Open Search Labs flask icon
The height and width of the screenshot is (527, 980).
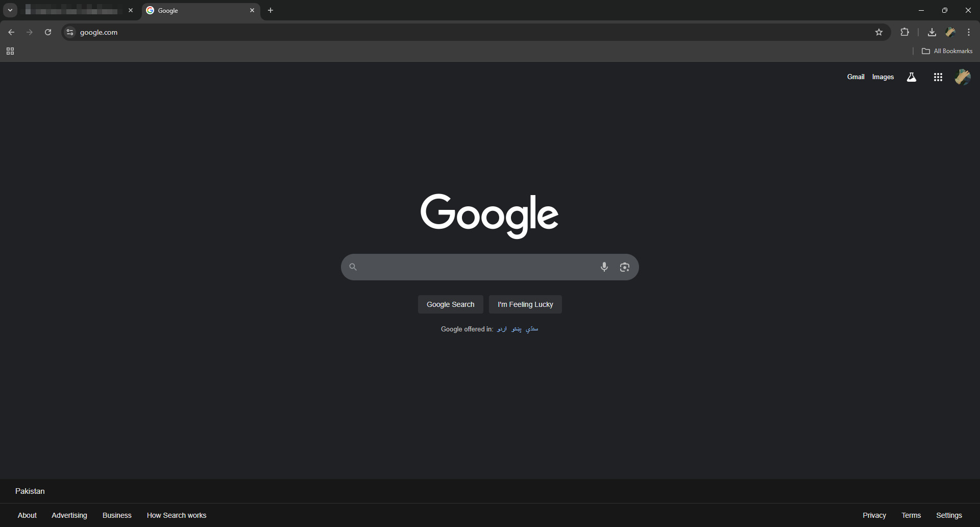tap(912, 77)
